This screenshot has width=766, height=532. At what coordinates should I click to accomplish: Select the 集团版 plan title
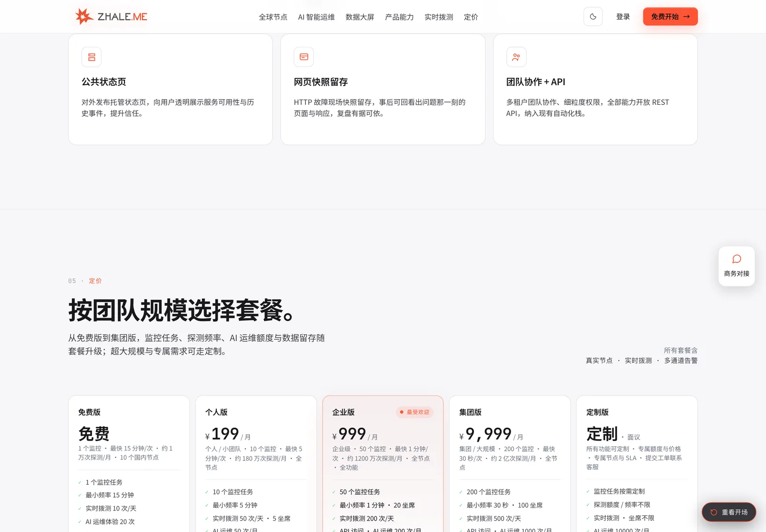point(470,412)
